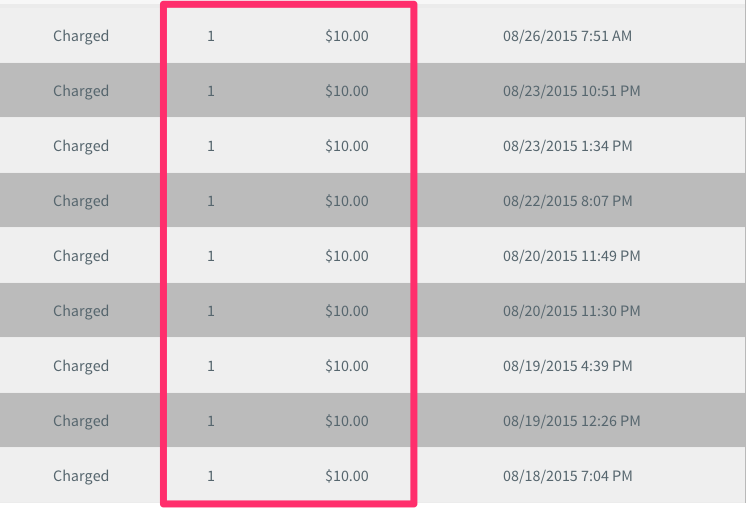Click quantity 1 in 08/20/2015 11:30 PM row
This screenshot has height=508, width=753.
[x=211, y=311]
